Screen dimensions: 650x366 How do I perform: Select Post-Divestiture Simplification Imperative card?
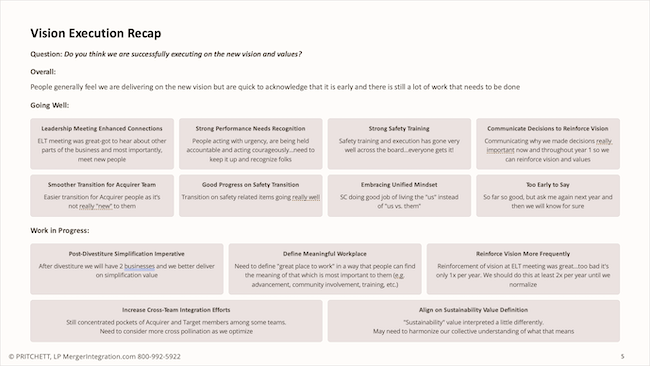tap(127, 269)
